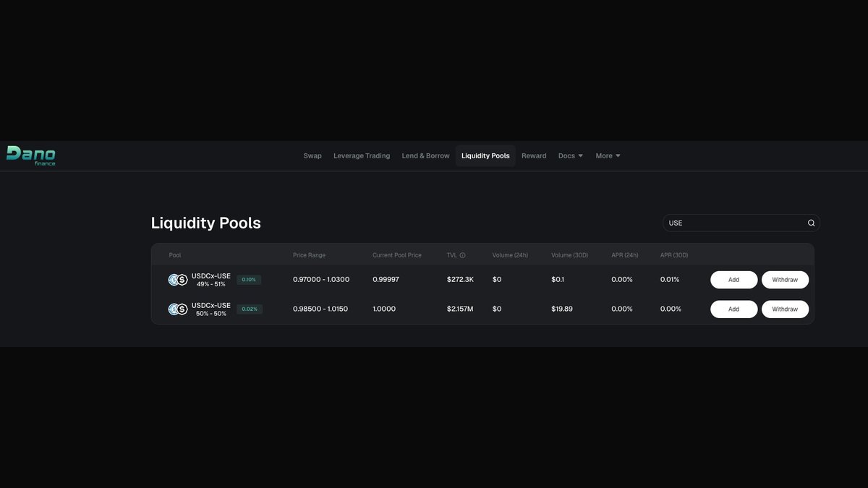Click the pool price 1.0000
Image resolution: width=868 pixels, height=488 pixels.
384,309
